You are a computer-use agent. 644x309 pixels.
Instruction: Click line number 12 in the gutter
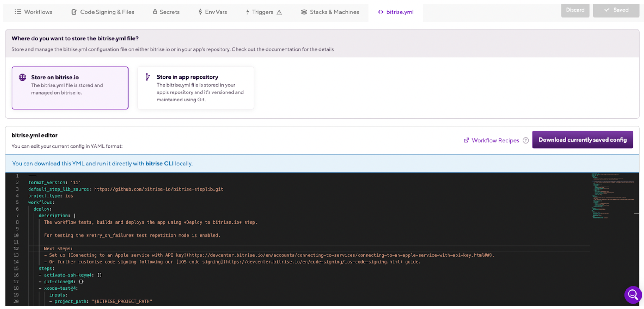(x=16, y=249)
